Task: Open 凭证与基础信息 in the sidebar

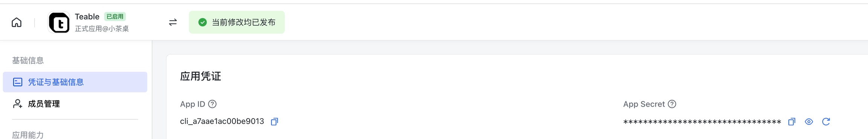Action: [x=75, y=82]
